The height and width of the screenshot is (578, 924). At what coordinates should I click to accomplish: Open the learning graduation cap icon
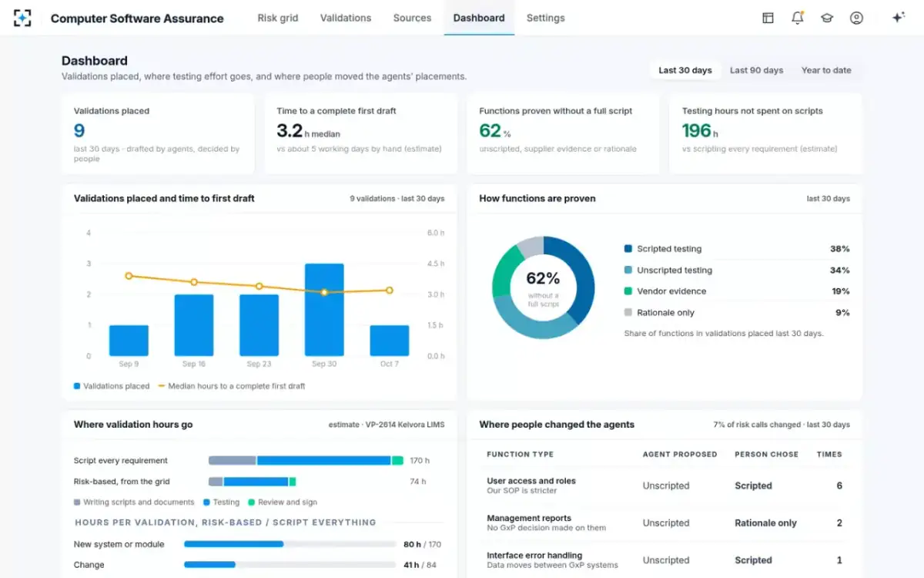pyautogui.click(x=827, y=18)
